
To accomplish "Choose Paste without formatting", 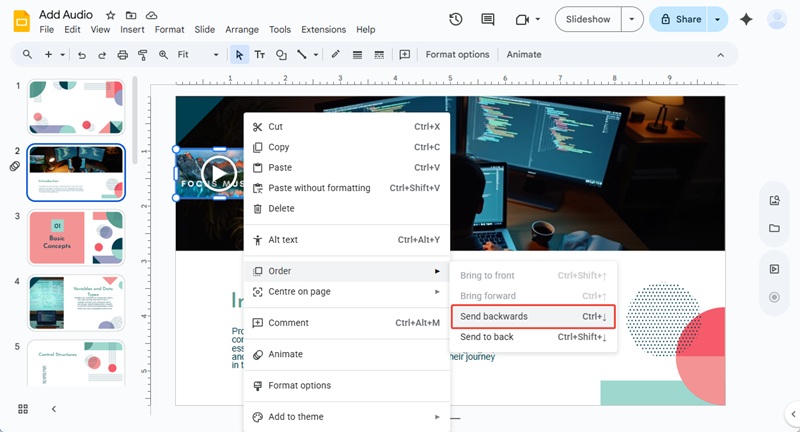I will (x=347, y=188).
